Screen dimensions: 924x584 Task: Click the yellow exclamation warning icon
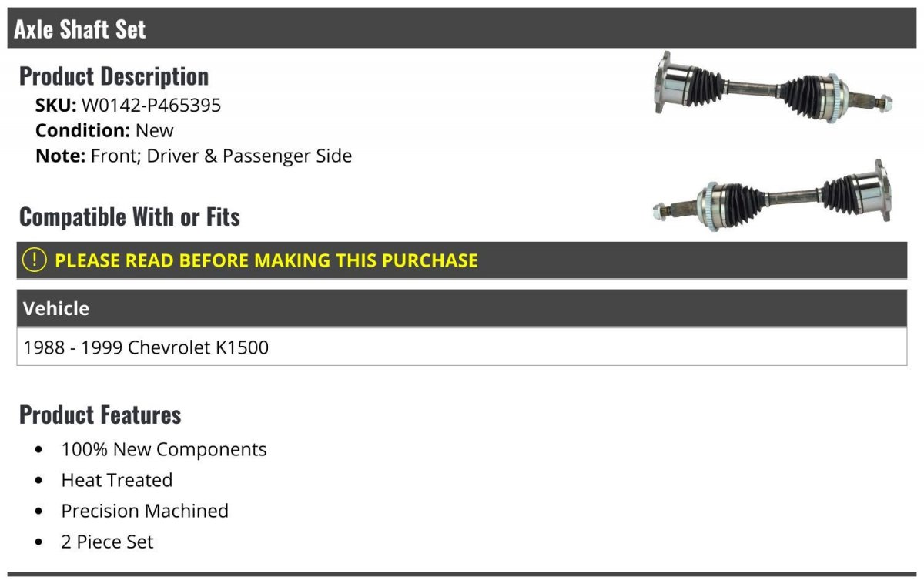35,260
